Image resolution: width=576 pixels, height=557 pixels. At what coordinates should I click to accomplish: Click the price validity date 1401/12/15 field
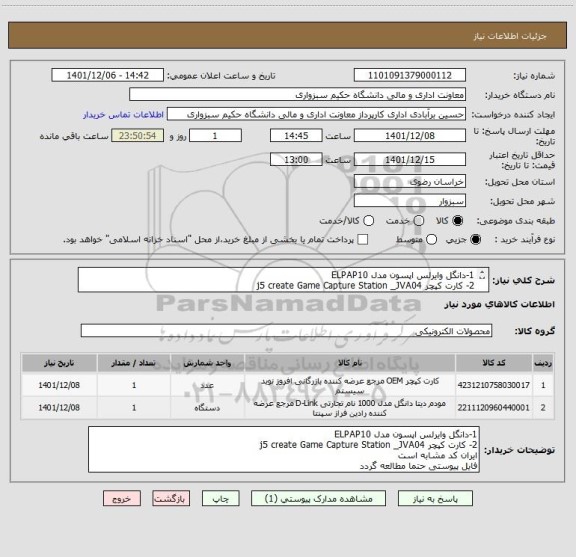(410, 159)
